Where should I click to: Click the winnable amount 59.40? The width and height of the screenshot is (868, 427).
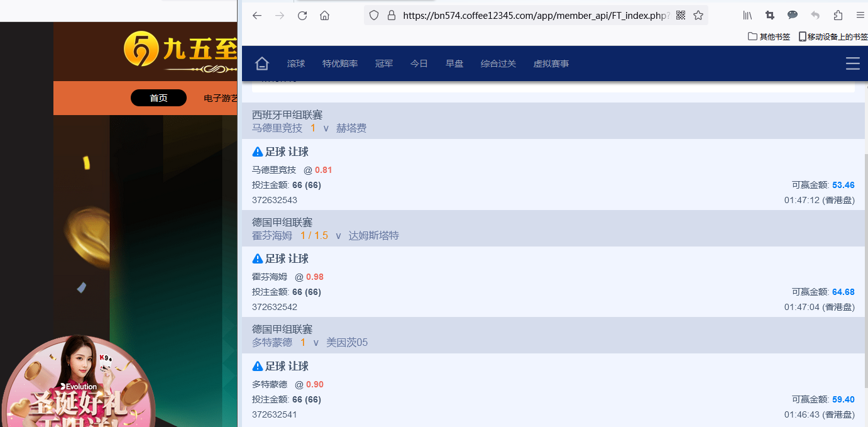click(843, 399)
